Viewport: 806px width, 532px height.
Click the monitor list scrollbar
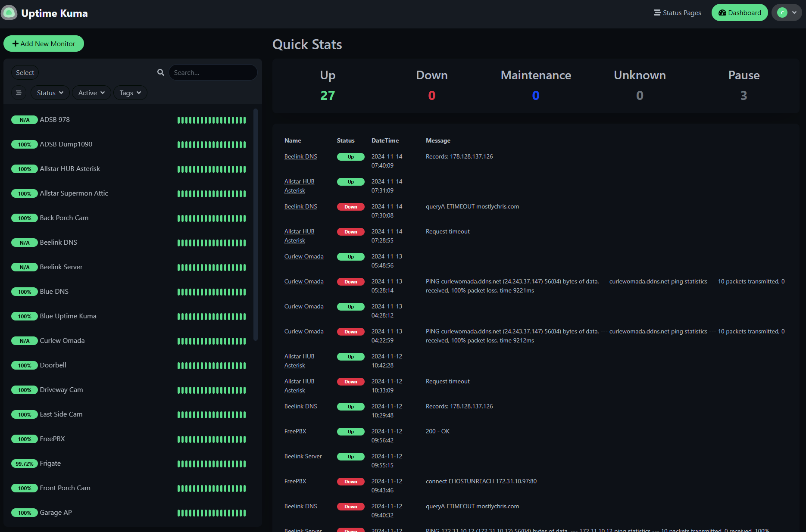(256, 224)
